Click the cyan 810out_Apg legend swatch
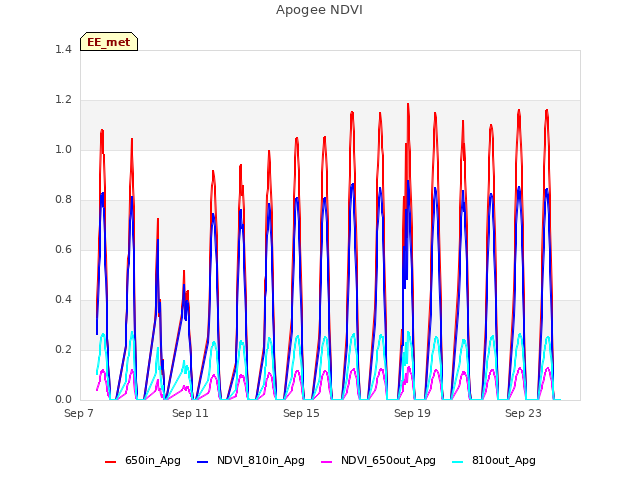This screenshot has height=480, width=640. pos(458,462)
